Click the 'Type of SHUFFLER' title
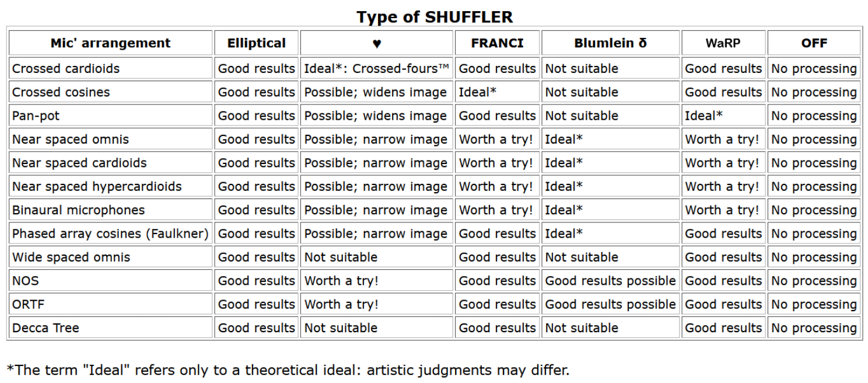This screenshot has height=383, width=868. tap(435, 17)
